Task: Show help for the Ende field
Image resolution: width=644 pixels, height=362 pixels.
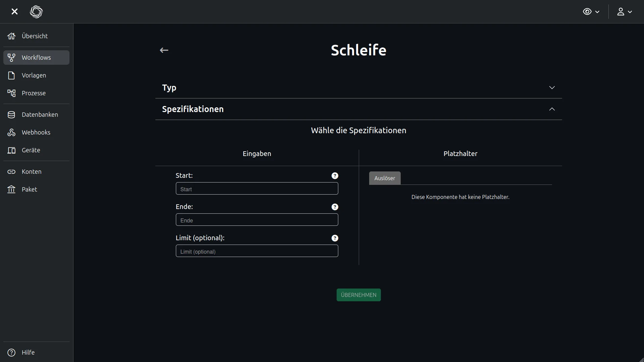Action: pos(335,207)
